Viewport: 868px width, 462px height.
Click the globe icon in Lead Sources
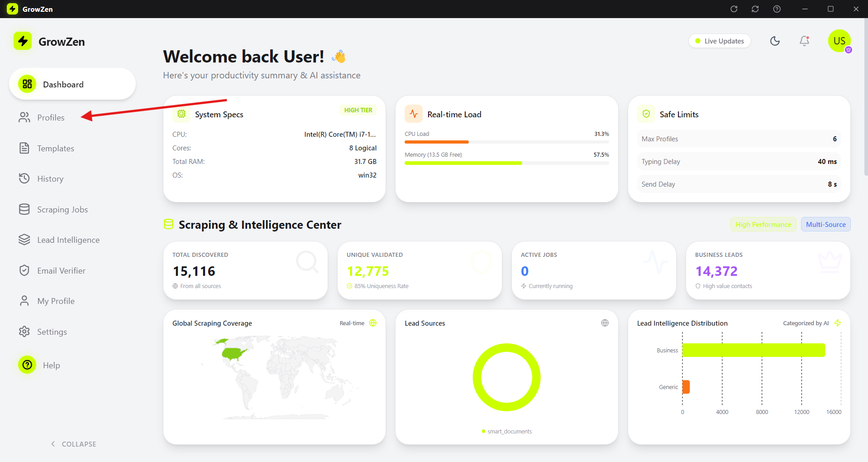(605, 323)
